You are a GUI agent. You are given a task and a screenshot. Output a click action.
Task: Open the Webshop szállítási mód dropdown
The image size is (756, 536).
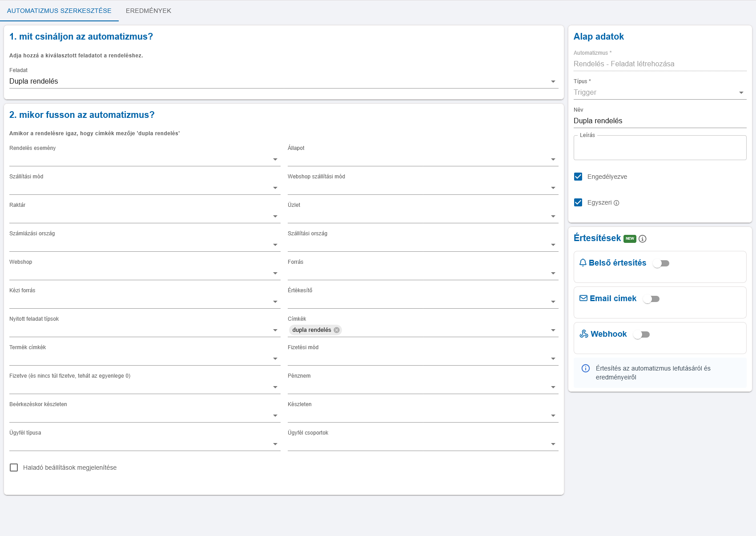[423, 188]
